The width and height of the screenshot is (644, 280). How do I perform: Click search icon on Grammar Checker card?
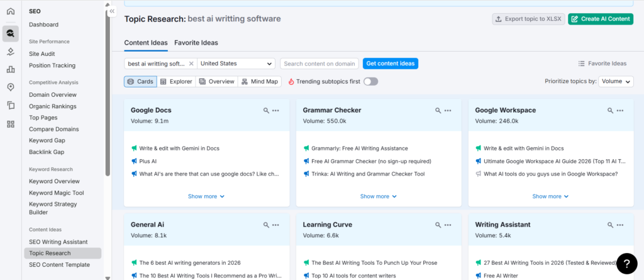click(x=438, y=111)
